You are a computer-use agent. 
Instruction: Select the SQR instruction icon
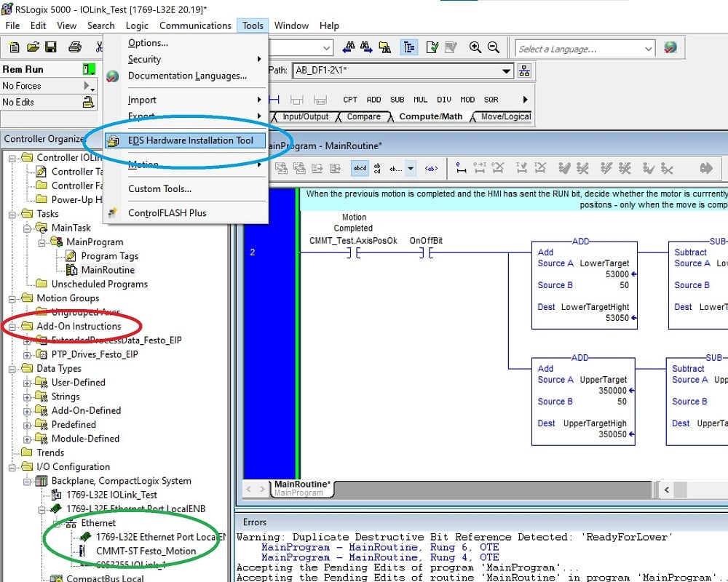pyautogui.click(x=490, y=100)
